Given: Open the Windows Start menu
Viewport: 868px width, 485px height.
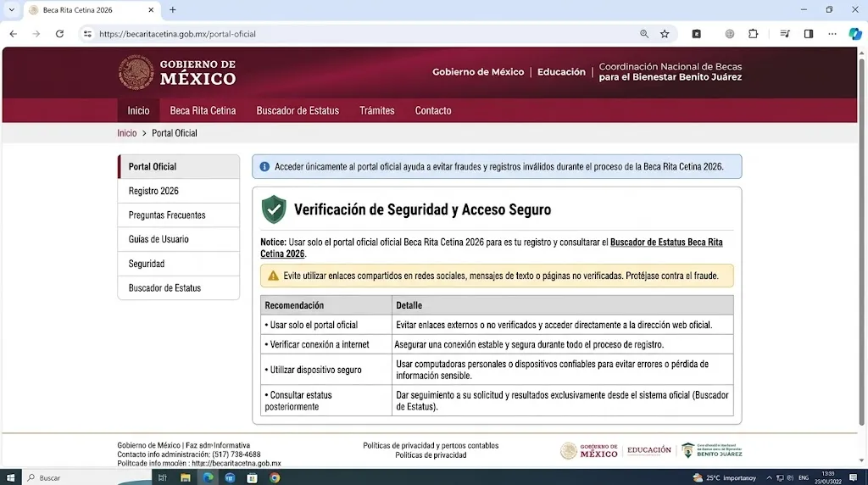Looking at the screenshot, I should [10, 477].
